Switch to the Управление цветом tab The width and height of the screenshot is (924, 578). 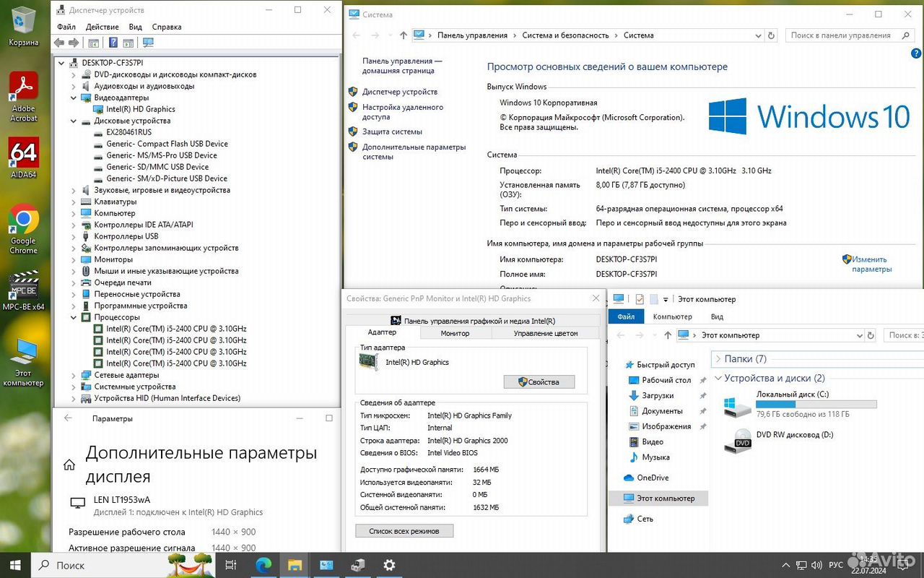(x=546, y=333)
